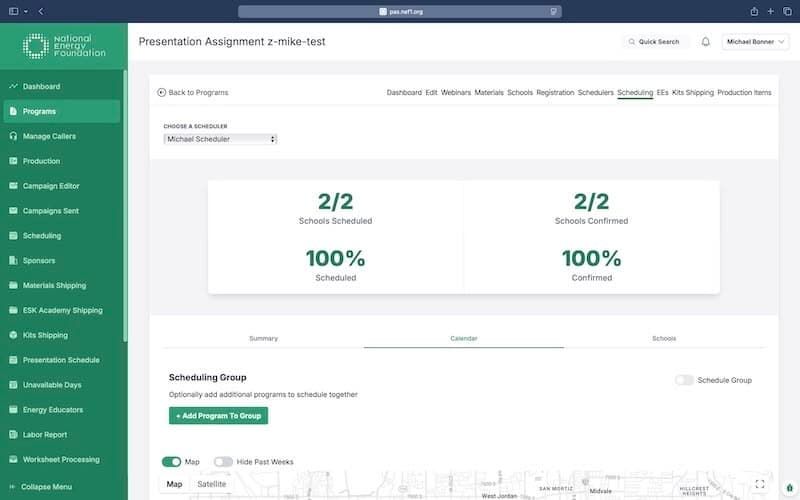Toggle the Map switch off
The image size is (800, 500).
171,462
